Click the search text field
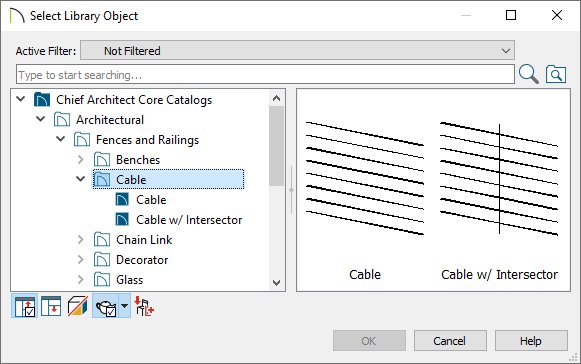This screenshot has height=364, width=581. coord(265,75)
